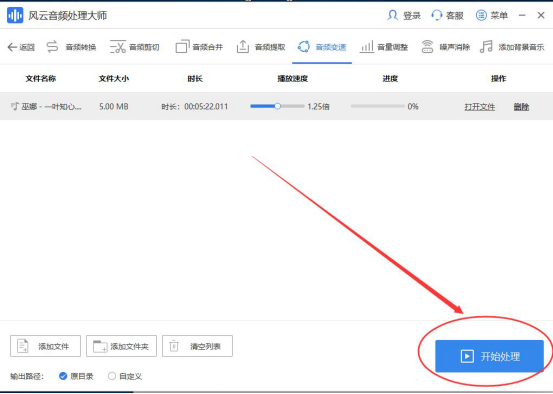Minimize the application window
Viewport: 553px width, 394px height.
click(522, 15)
